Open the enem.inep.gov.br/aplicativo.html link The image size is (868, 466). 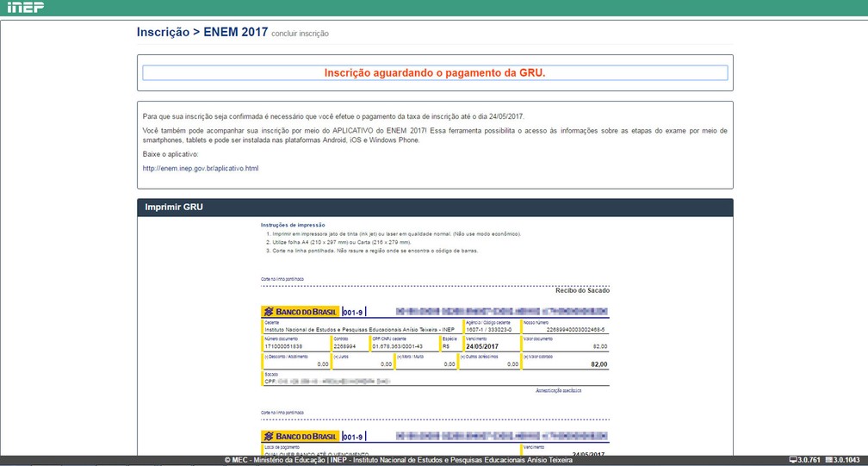200,168
